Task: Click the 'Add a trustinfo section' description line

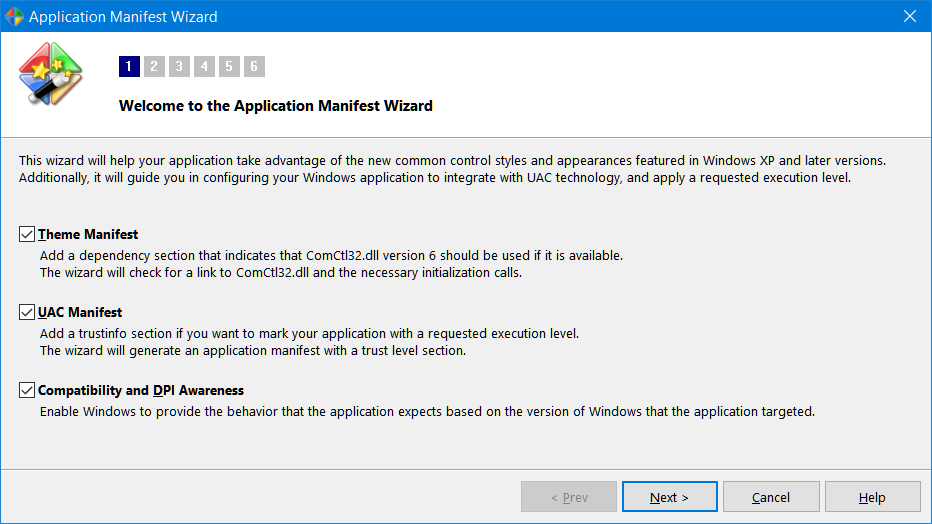Action: [x=309, y=333]
